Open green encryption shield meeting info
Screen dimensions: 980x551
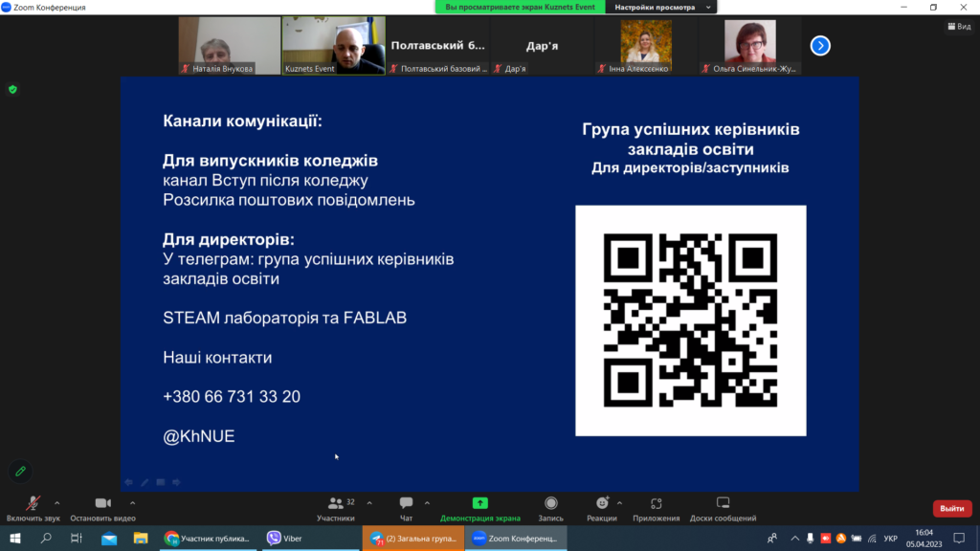coord(12,89)
